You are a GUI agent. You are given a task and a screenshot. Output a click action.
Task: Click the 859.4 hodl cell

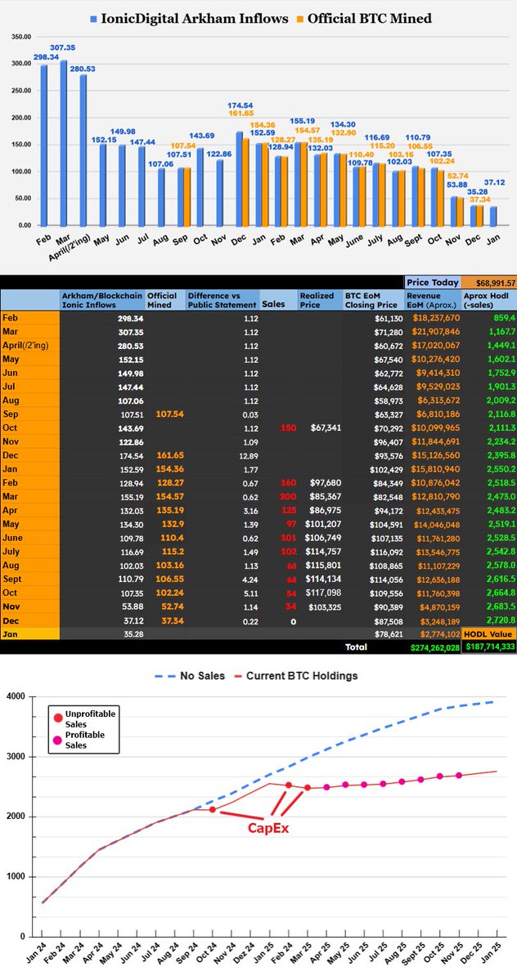tap(504, 318)
